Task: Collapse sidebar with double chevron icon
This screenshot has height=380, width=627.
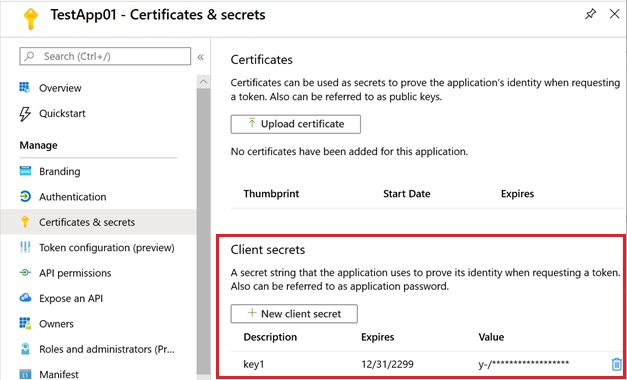Action: (x=201, y=57)
